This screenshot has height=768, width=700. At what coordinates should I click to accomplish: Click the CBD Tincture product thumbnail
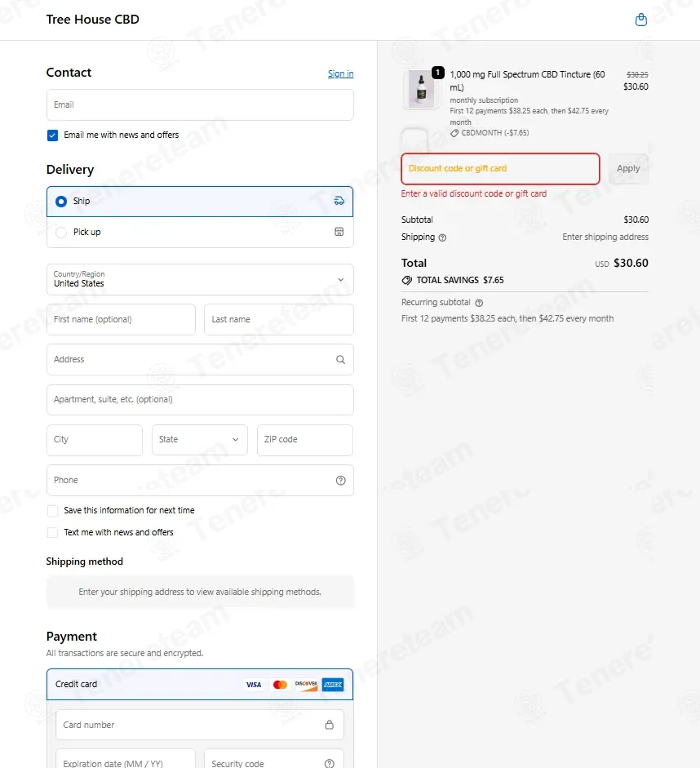coord(421,89)
